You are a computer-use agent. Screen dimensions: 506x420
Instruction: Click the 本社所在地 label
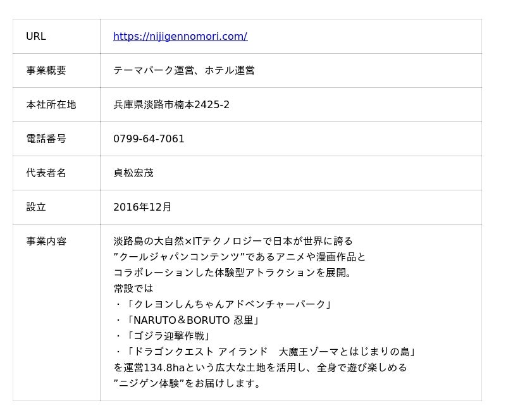click(51, 105)
